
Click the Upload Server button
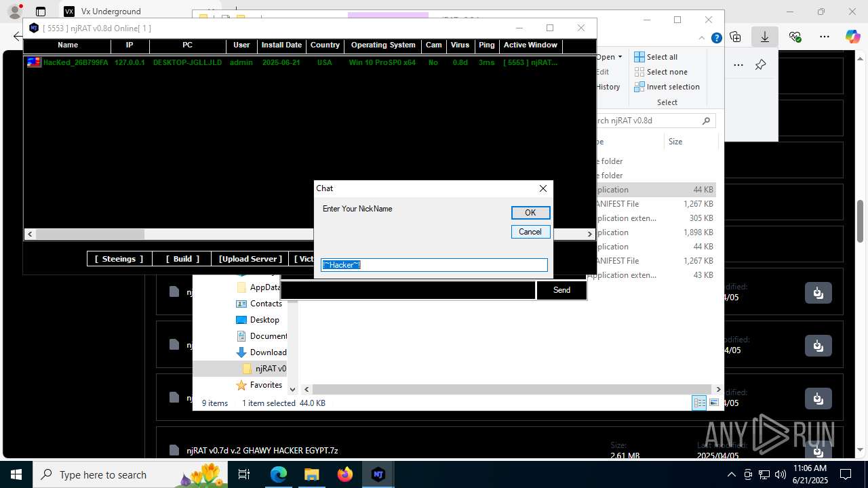tap(250, 259)
